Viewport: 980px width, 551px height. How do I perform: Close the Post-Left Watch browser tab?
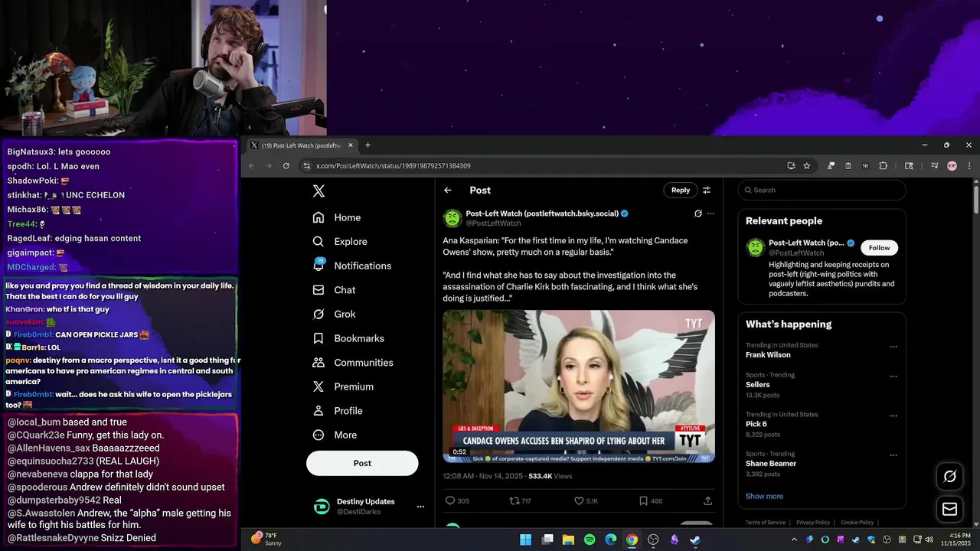pos(351,145)
